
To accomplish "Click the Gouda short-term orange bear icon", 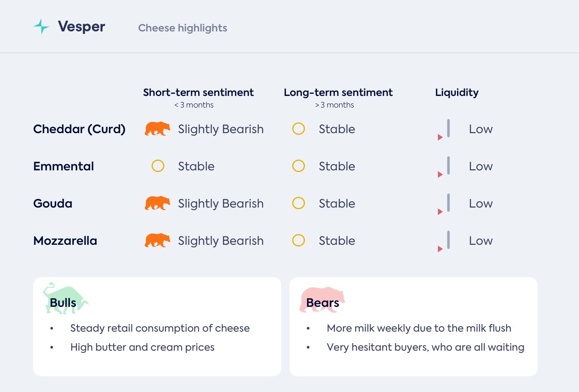I will coord(157,203).
